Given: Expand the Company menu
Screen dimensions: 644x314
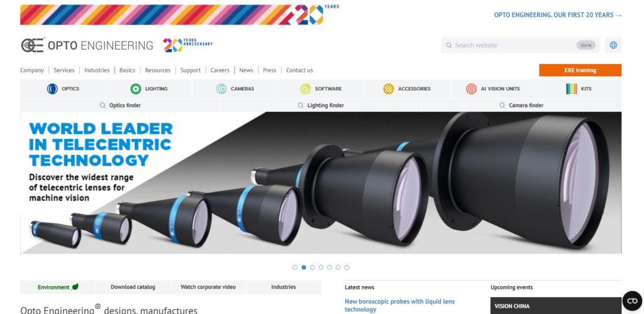Looking at the screenshot, I should coord(32,70).
